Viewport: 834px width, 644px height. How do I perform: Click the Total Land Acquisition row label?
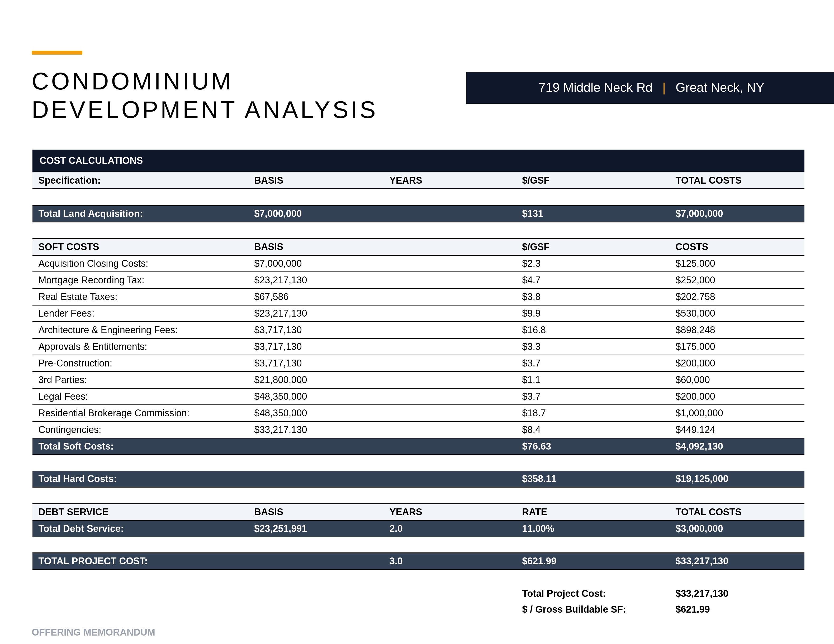point(91,214)
